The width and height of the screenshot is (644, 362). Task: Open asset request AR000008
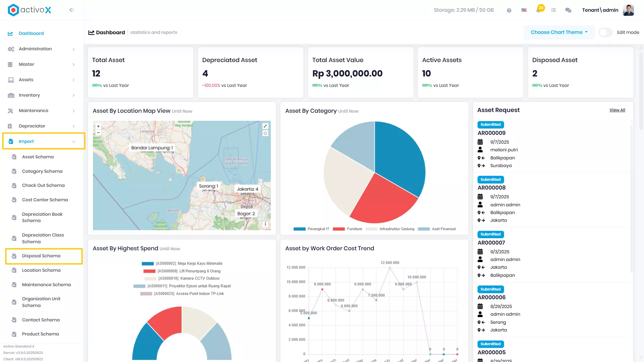point(491,188)
